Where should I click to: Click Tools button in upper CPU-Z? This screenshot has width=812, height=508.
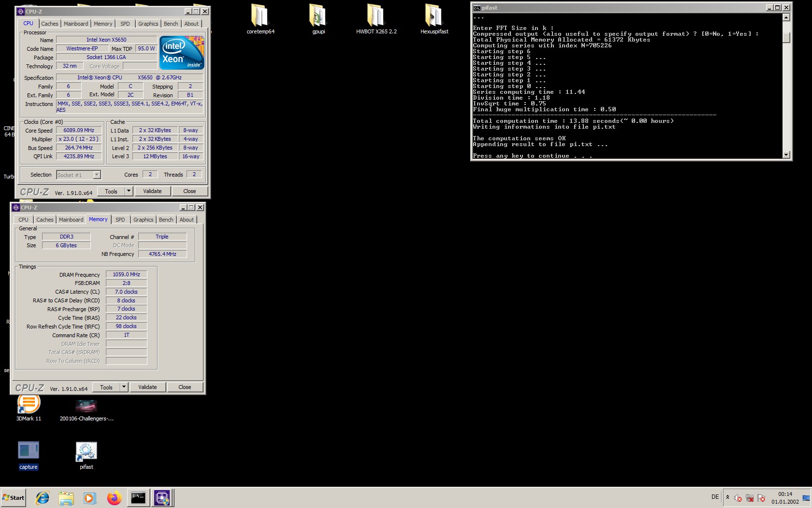click(x=111, y=191)
